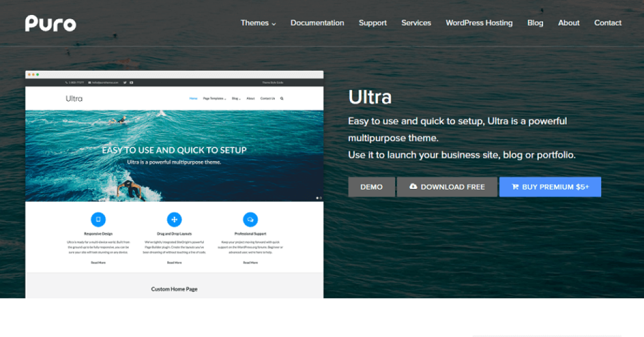The width and height of the screenshot is (644, 337).
Task: Expand the Blog dropdown in Ultra preview menu
Action: [236, 99]
